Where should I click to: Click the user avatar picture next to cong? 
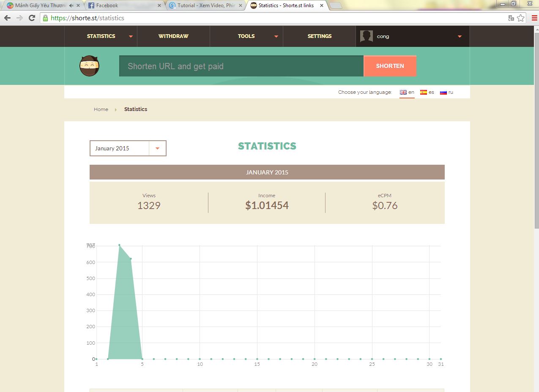367,36
